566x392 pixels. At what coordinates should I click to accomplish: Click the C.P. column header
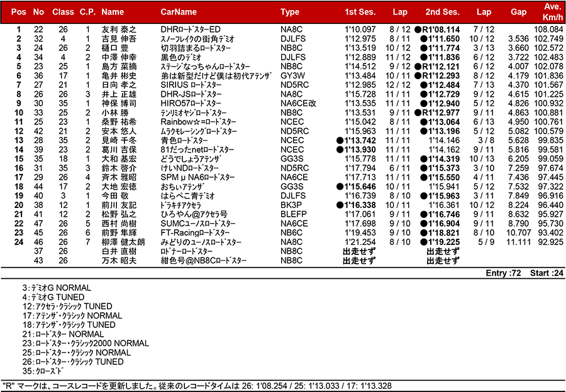(87, 12)
